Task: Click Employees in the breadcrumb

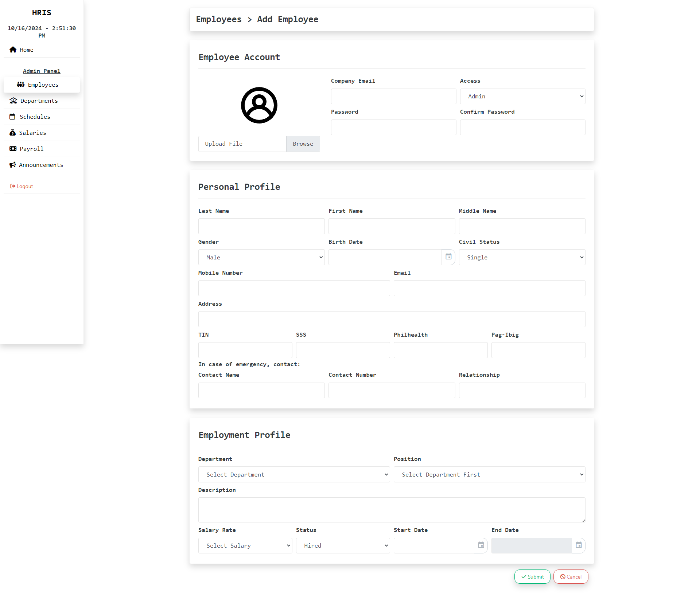Action: coord(219,19)
